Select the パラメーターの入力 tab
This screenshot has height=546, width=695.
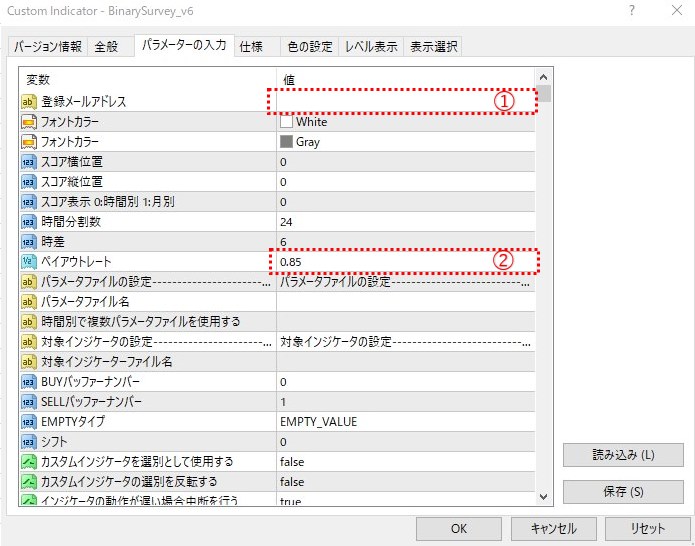[x=184, y=45]
